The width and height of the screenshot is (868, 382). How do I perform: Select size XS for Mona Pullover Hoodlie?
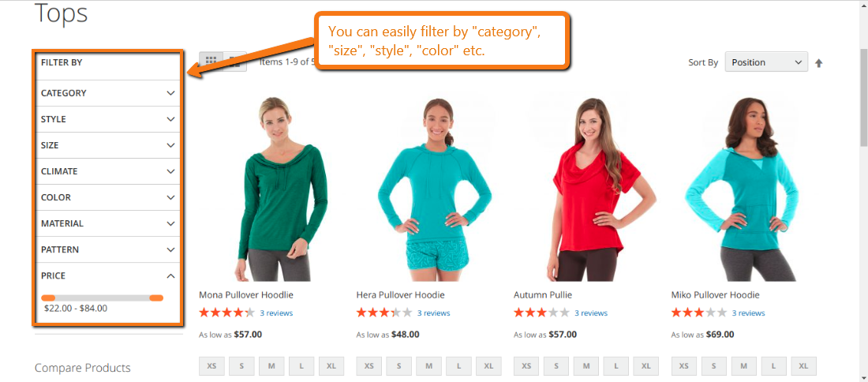211,366
